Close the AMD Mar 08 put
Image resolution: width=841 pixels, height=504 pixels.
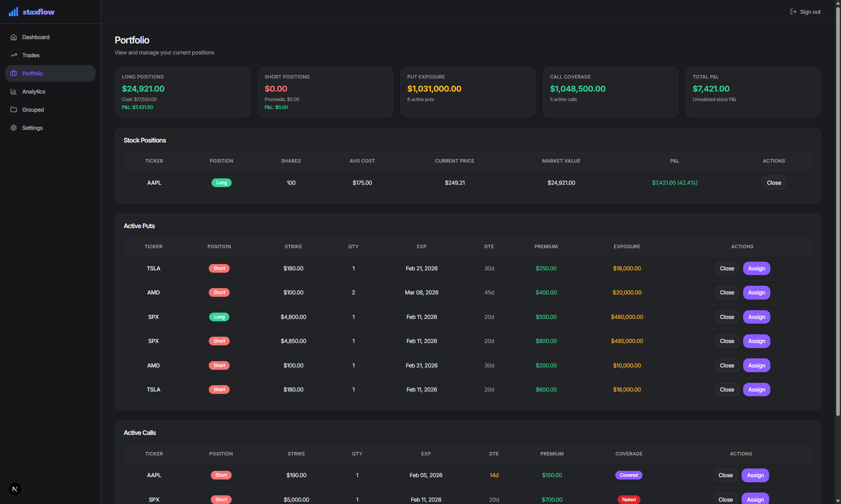pyautogui.click(x=727, y=292)
